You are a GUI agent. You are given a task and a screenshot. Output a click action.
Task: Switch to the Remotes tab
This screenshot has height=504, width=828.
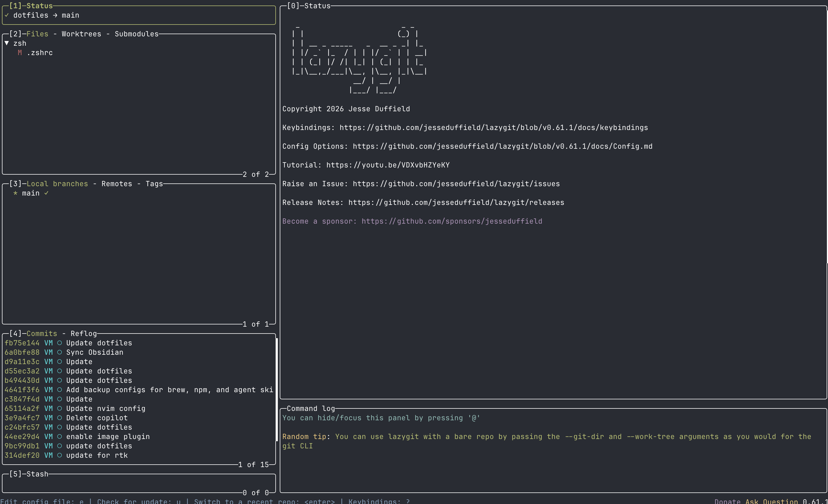[x=117, y=184]
